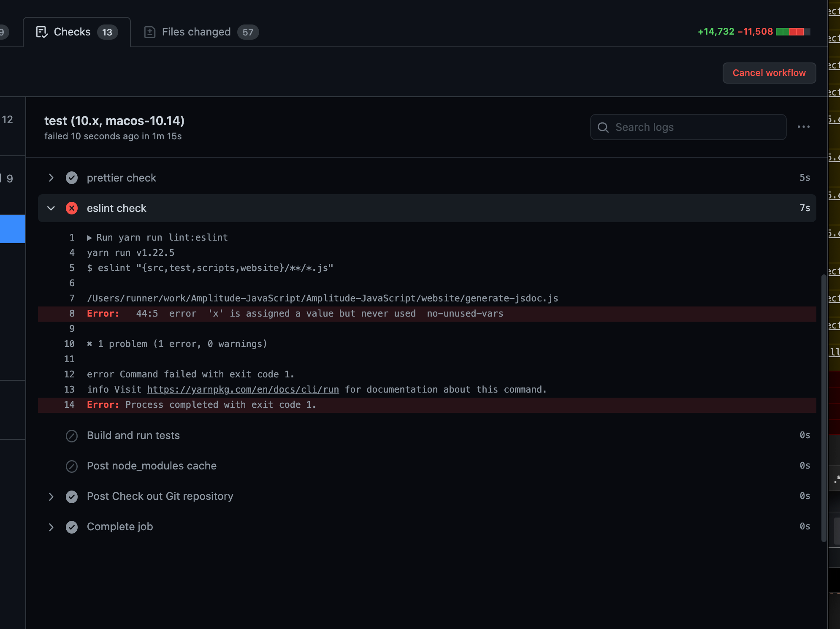Click the Files changed diff icon
This screenshot has height=629, width=840.
pyautogui.click(x=149, y=32)
